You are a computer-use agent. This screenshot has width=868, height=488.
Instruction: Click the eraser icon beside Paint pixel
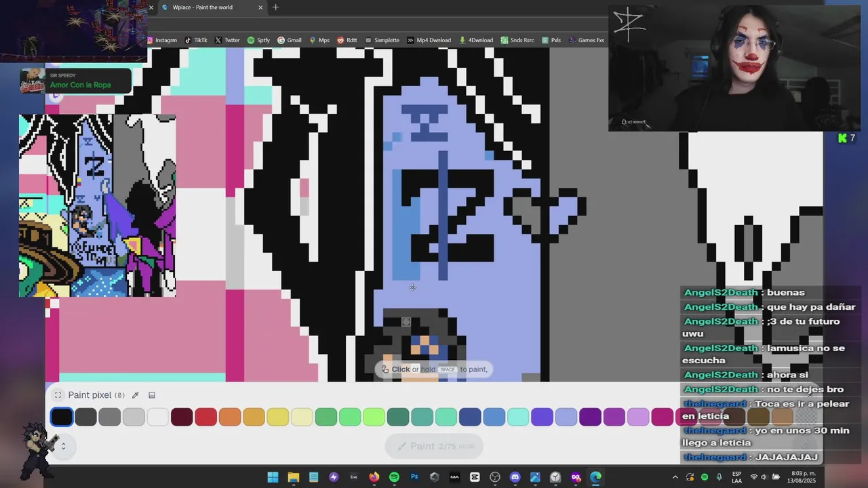pos(152,395)
